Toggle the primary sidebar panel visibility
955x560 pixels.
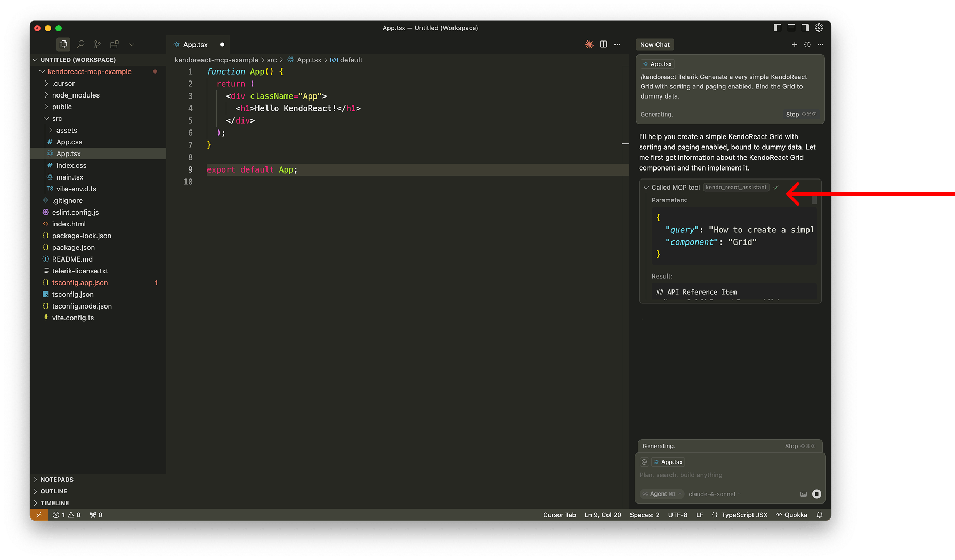pyautogui.click(x=777, y=28)
